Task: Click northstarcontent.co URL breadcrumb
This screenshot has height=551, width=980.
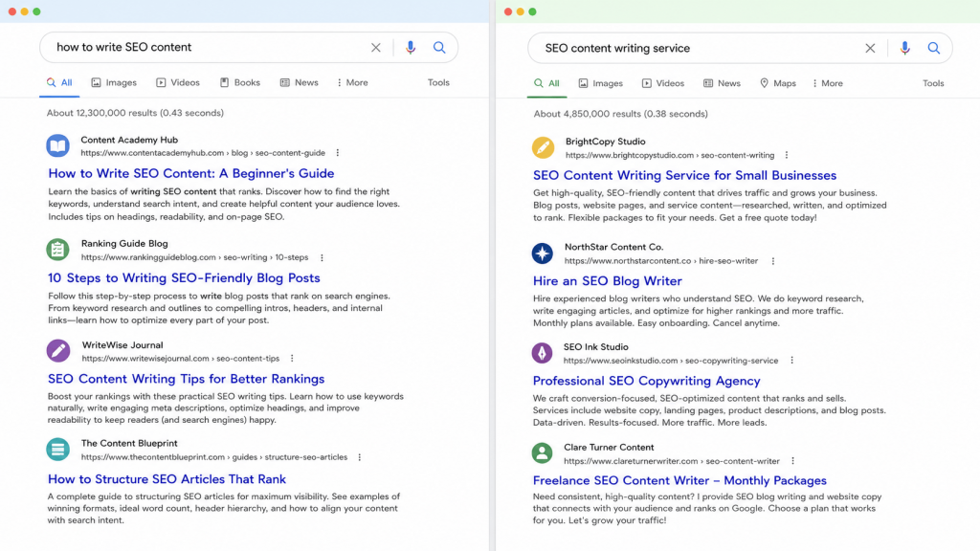Action: pyautogui.click(x=661, y=261)
